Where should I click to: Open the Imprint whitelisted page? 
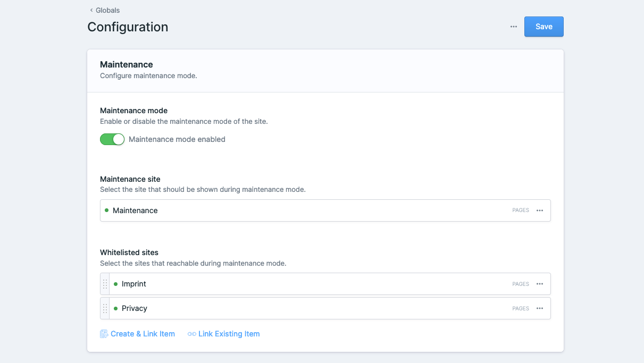pos(134,284)
